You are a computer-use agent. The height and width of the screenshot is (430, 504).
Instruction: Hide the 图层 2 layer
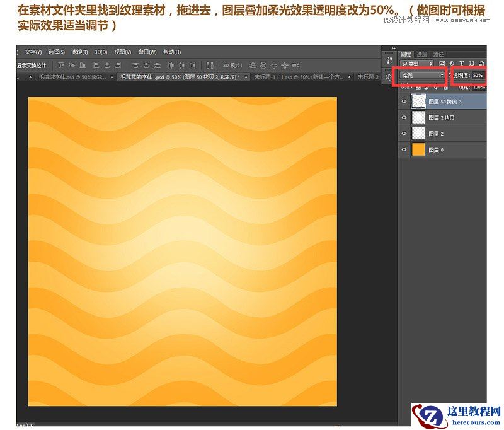click(x=404, y=134)
